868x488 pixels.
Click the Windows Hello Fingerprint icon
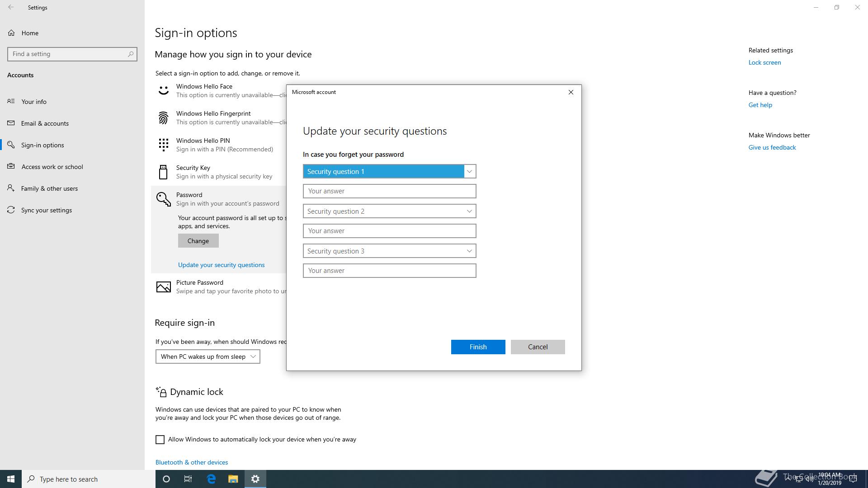(163, 118)
